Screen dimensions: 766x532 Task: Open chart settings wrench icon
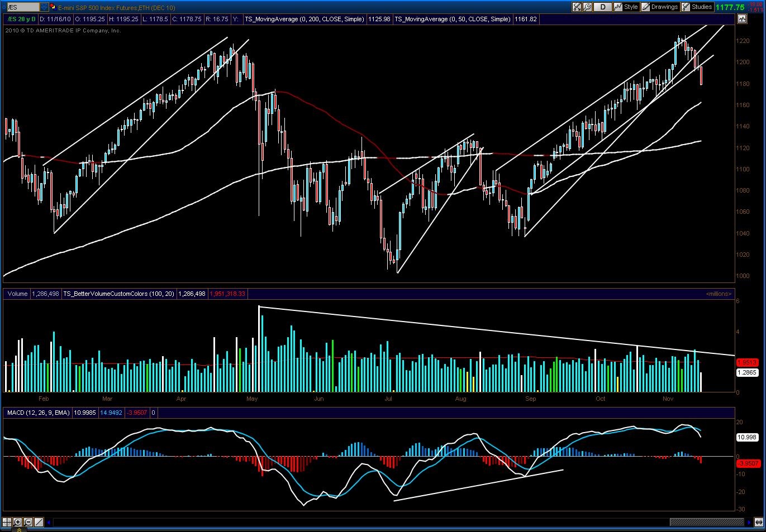[587, 7]
